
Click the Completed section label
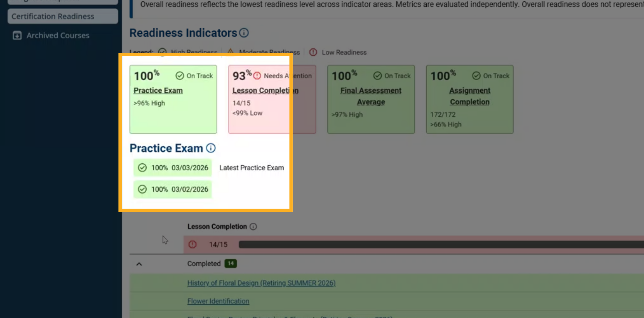click(x=204, y=264)
